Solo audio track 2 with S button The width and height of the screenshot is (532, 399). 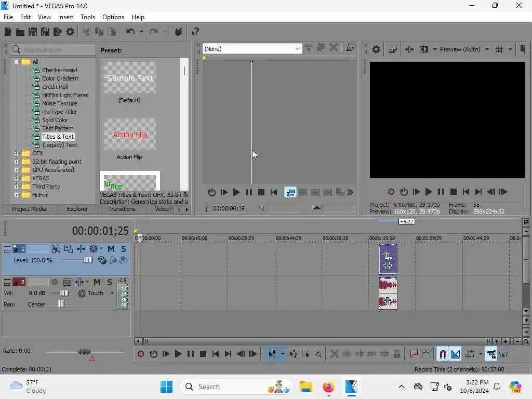(x=110, y=282)
